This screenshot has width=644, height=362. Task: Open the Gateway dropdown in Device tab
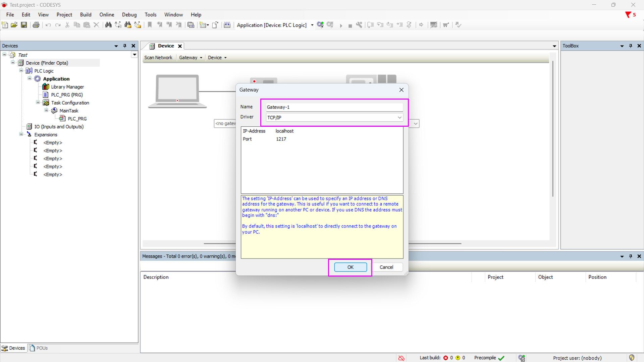(x=191, y=58)
